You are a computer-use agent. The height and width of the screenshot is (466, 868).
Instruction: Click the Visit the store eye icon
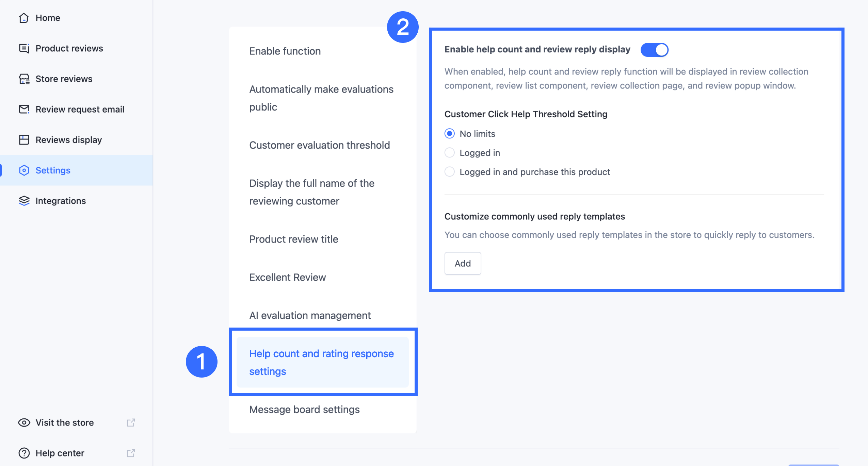24,422
